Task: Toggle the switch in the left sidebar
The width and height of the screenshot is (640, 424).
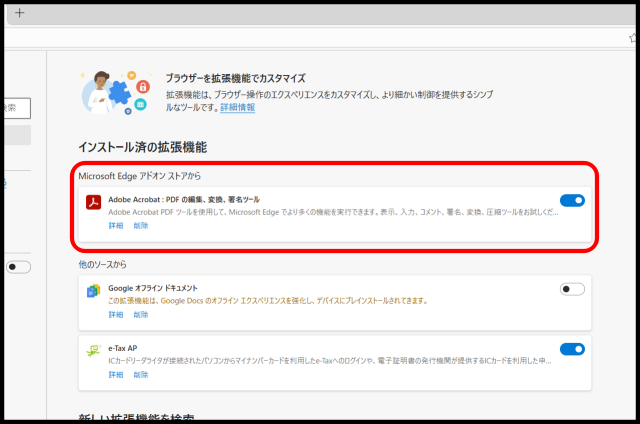Action: 18,267
